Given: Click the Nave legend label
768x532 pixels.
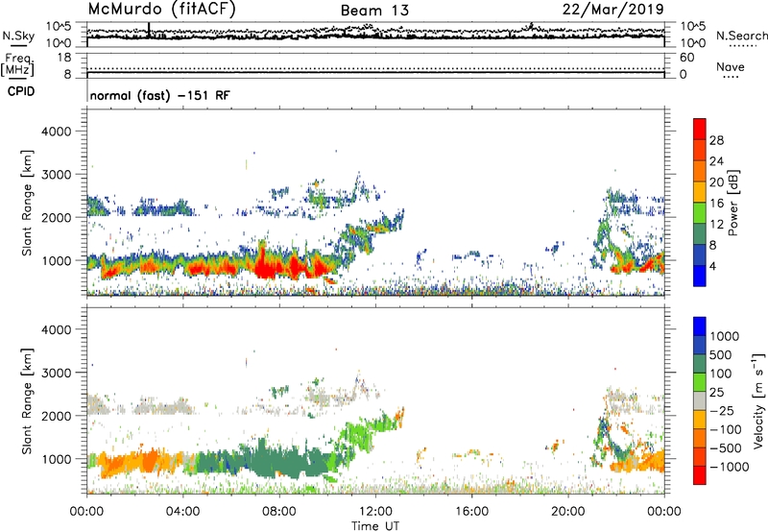Looking at the screenshot, I should tap(730, 66).
